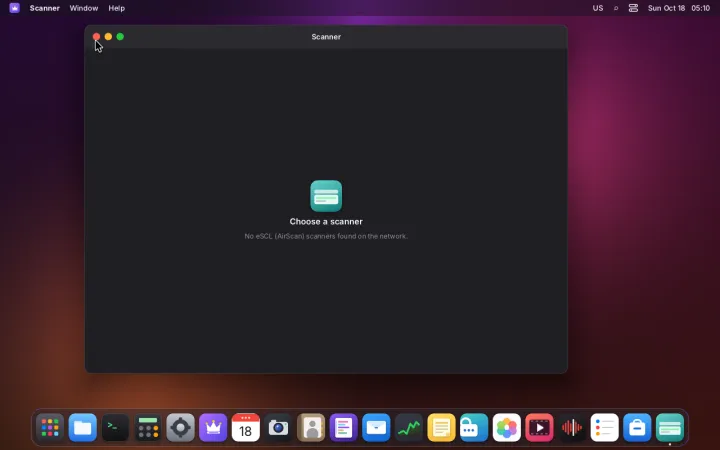The image size is (720, 450).
Task: Open the Photos flower app in dock
Action: pyautogui.click(x=506, y=428)
